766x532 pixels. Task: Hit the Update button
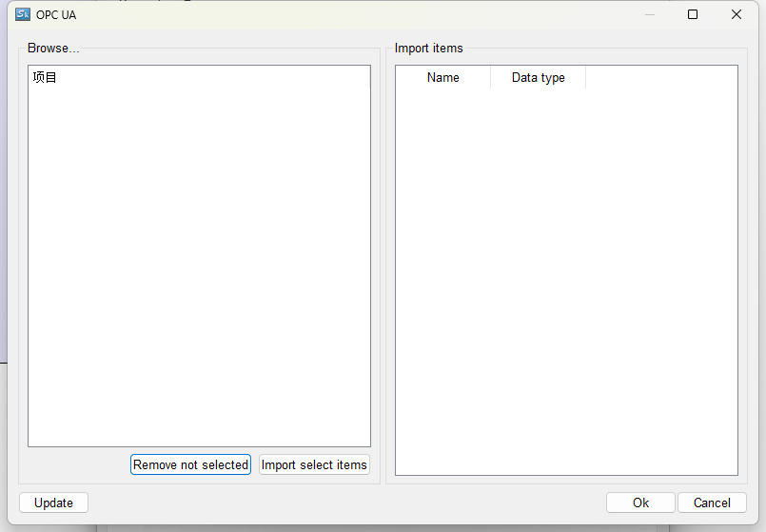point(53,502)
